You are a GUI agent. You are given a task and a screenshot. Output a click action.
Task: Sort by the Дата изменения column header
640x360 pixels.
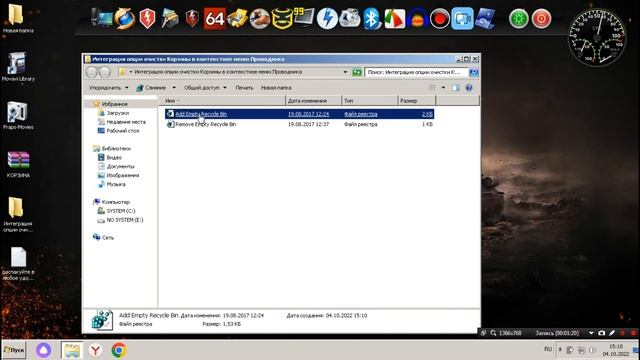tap(313, 100)
